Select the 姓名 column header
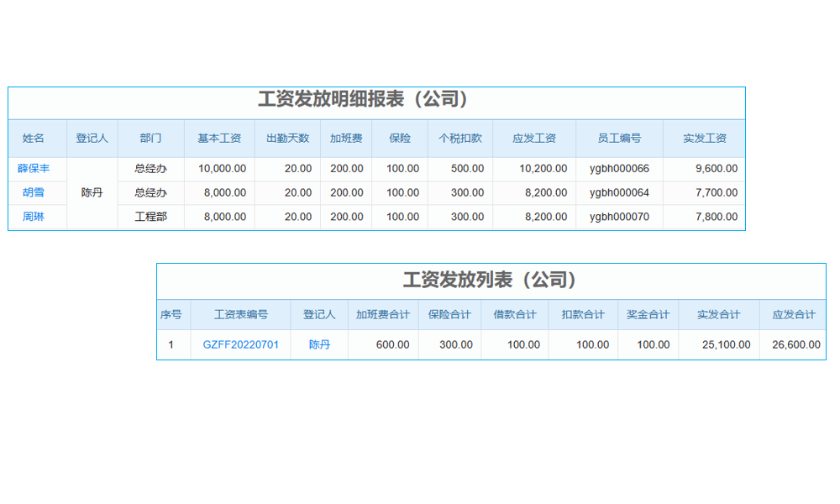 tap(35, 138)
